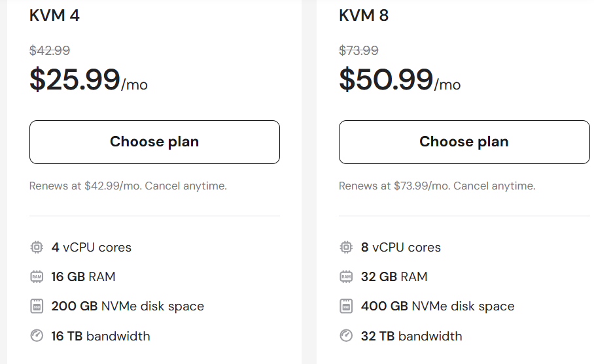Click the SSD icon beside 200 GB NVMe
The image size is (594, 364).
(x=37, y=306)
